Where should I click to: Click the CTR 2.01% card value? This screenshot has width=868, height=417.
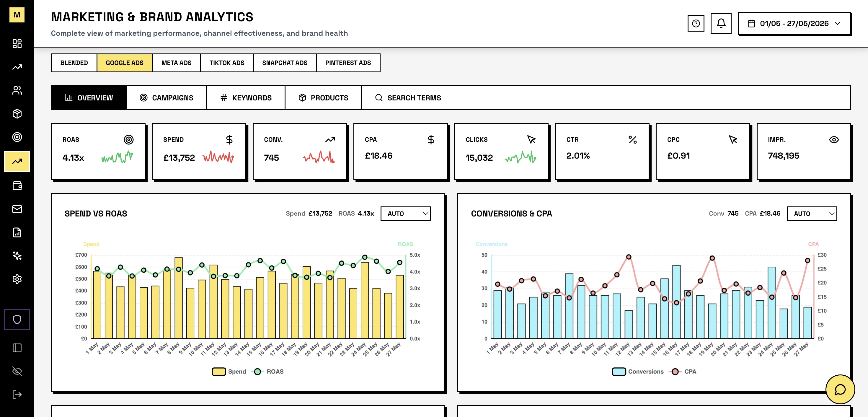pyautogui.click(x=578, y=155)
